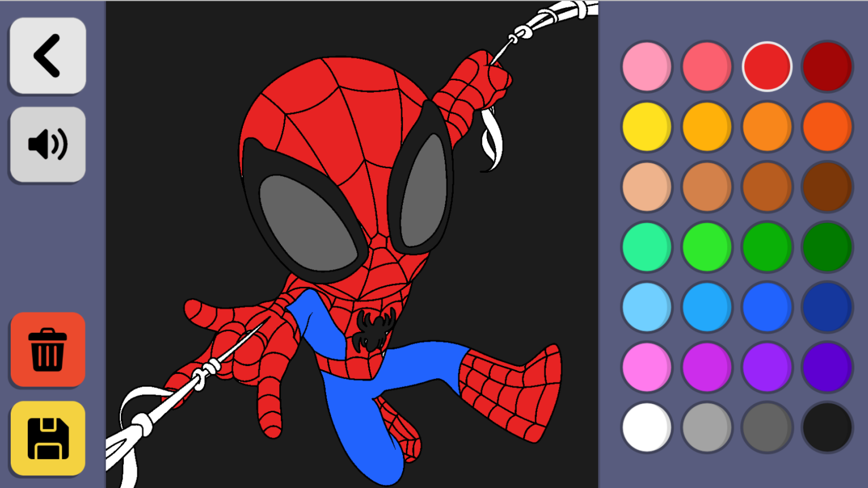Select the black color swatch
This screenshot has width=868, height=488.
pyautogui.click(x=827, y=428)
